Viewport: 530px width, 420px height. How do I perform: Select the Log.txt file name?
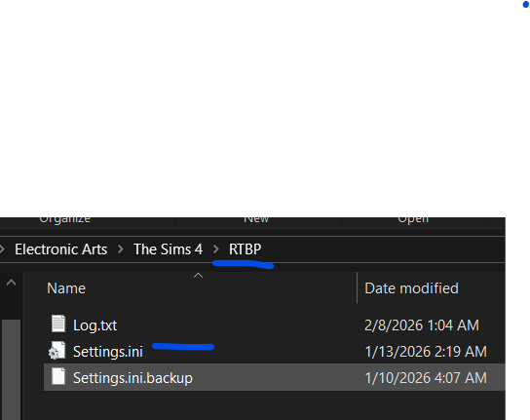click(x=95, y=325)
